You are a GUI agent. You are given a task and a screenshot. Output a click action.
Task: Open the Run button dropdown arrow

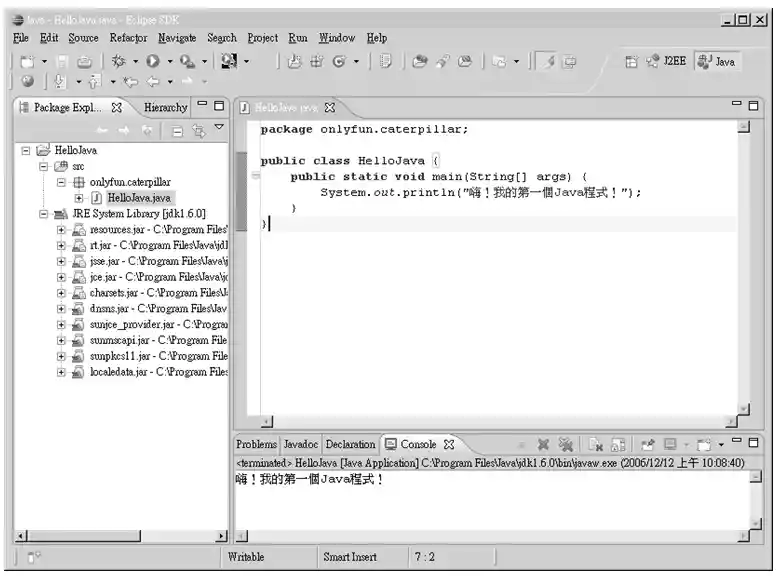point(170,62)
